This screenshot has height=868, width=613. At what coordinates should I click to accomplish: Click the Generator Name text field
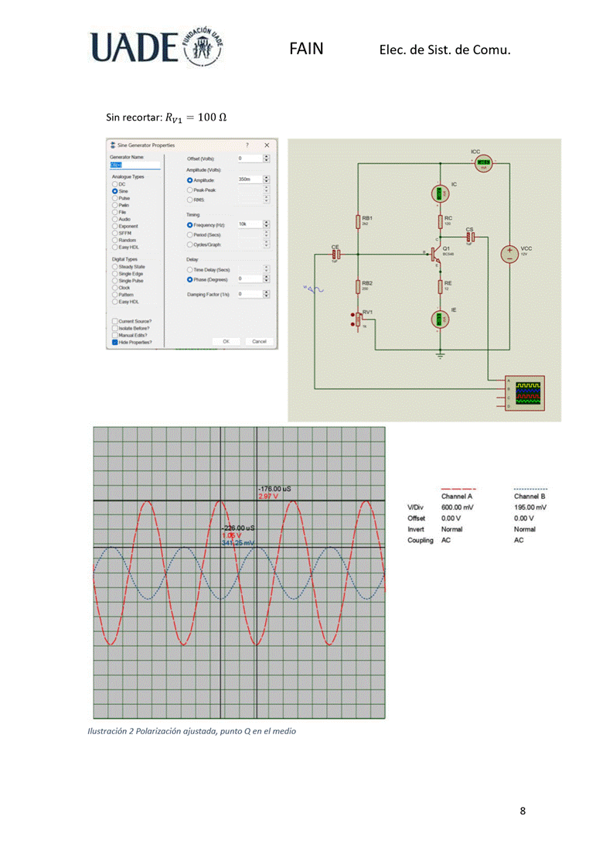click(135, 165)
